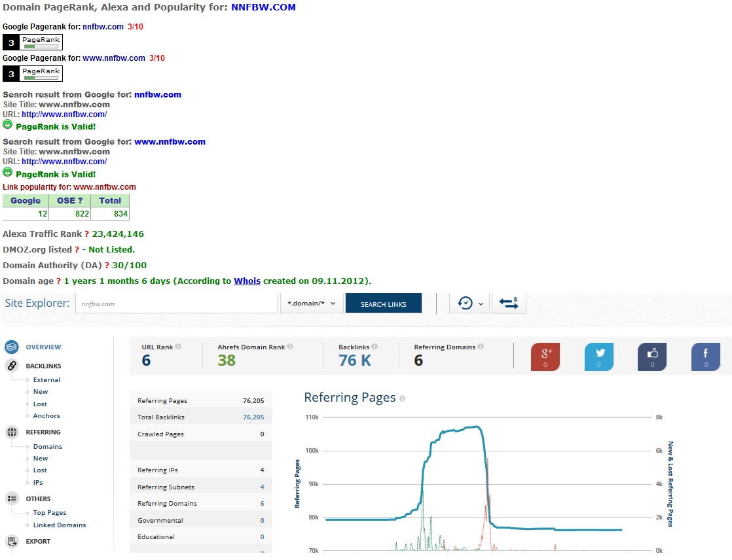
Task: Open the history clock icon
Action: point(465,303)
